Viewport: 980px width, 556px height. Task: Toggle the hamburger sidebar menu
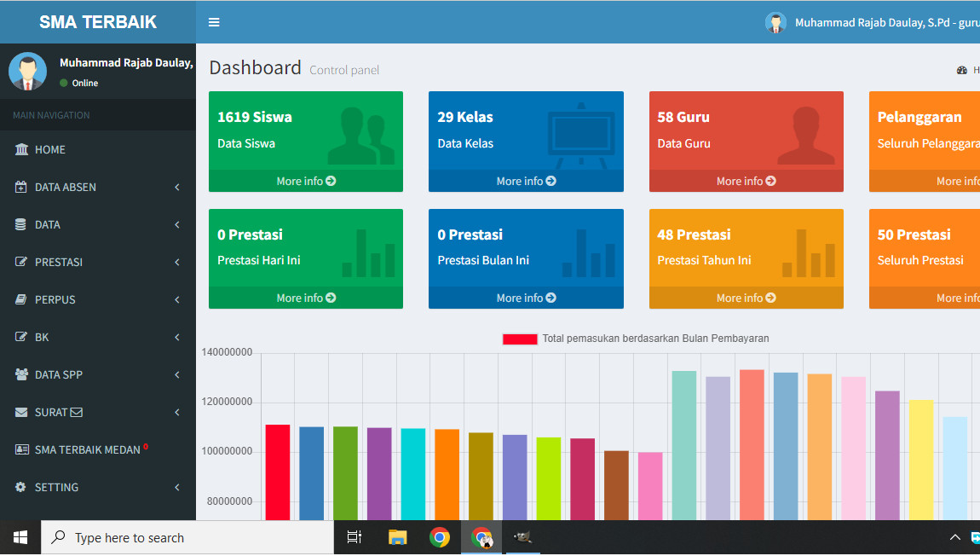click(x=214, y=22)
